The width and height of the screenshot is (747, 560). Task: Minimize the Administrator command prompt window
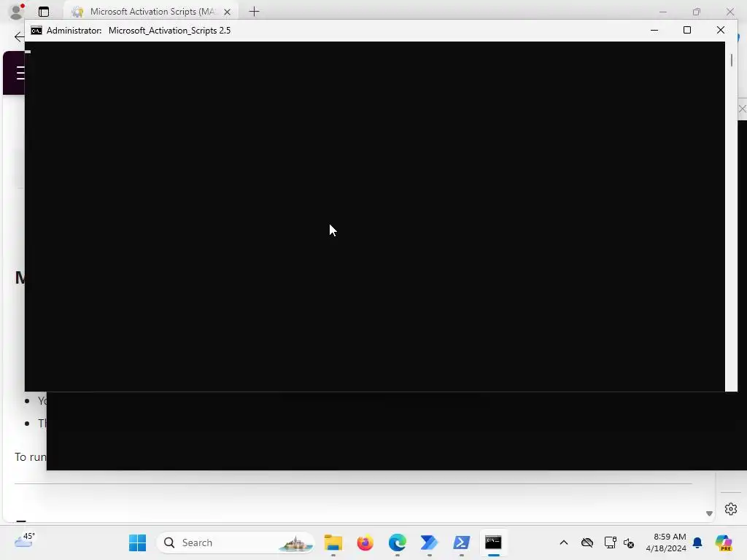(654, 30)
